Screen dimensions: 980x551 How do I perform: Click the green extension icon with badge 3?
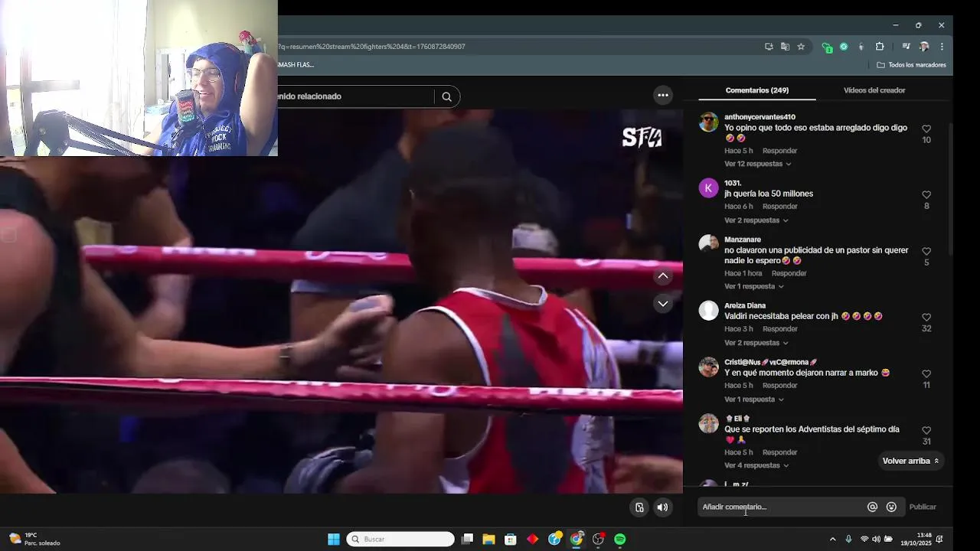[x=827, y=47]
